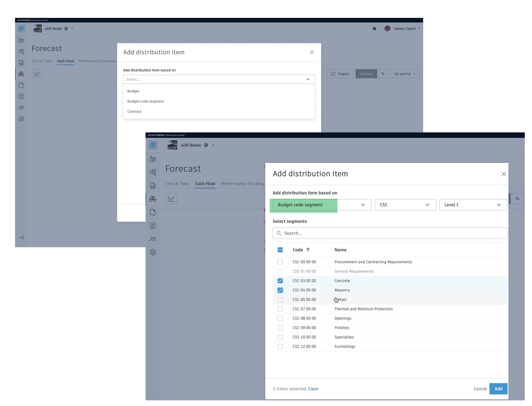Click the Cost Management module icon in front window
This screenshot has height=406, width=532.
[x=153, y=145]
